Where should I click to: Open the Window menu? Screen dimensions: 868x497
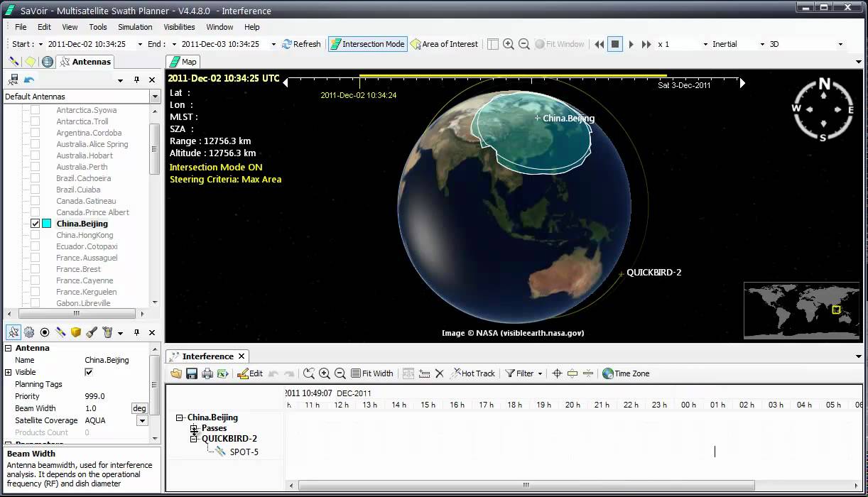coord(219,27)
